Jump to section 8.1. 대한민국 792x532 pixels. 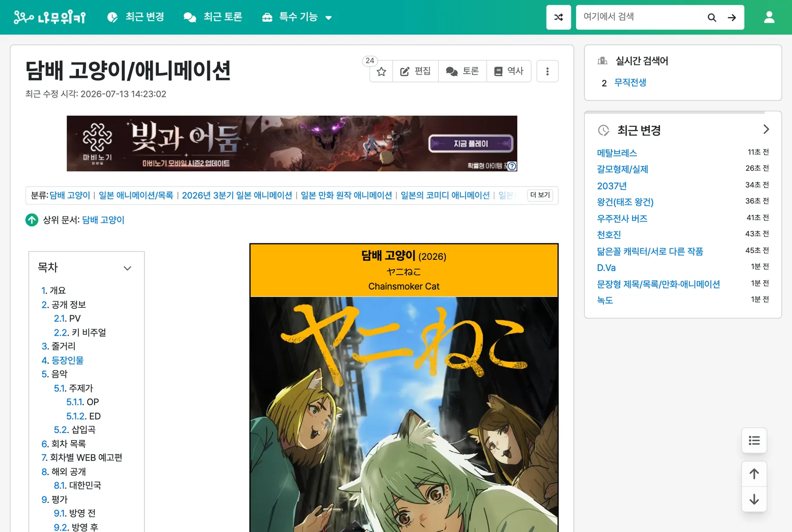point(77,486)
